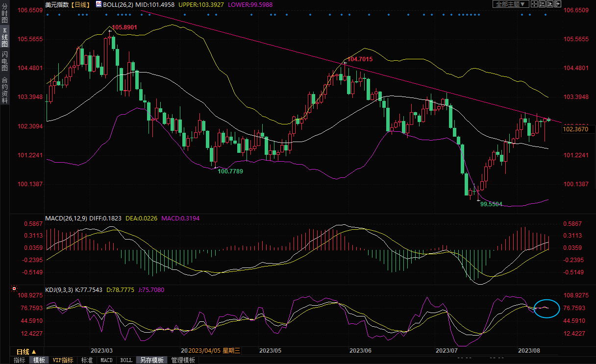Click the BOLL indicator chart icon
596x364 pixels.
click(x=99, y=4)
